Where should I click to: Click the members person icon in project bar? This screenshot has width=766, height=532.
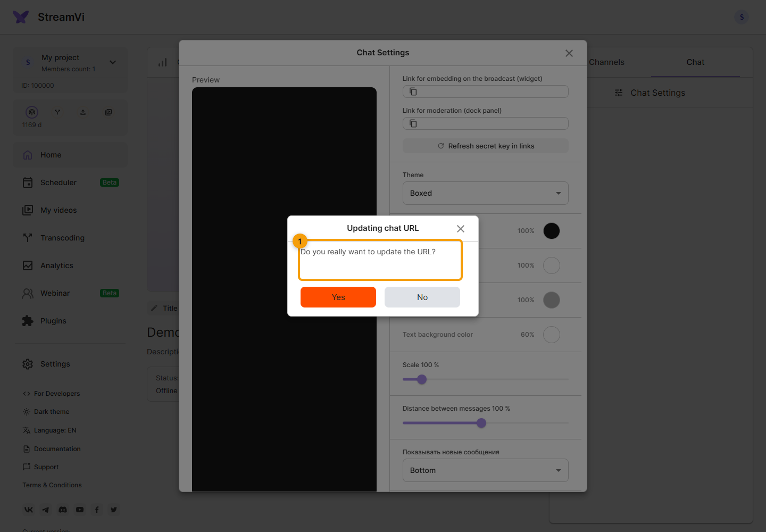click(83, 112)
